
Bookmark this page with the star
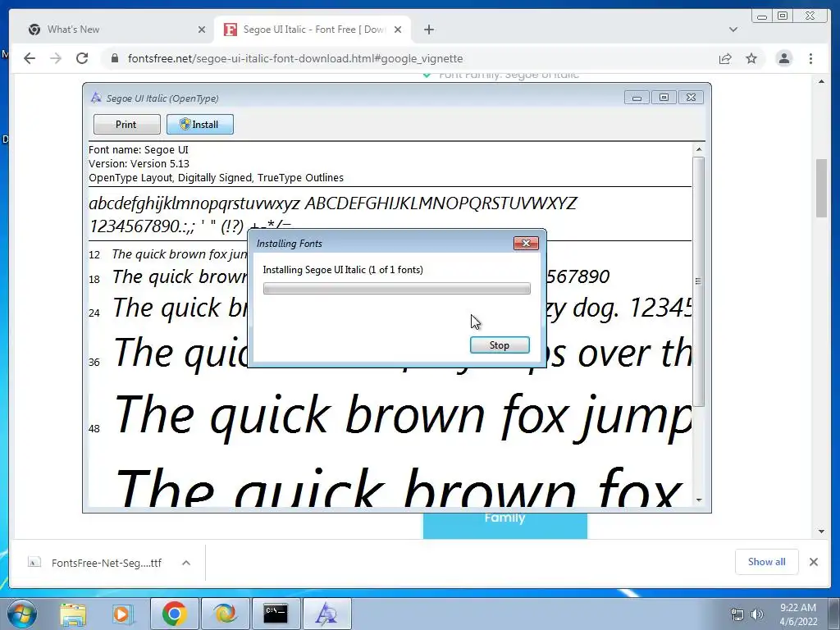pyautogui.click(x=751, y=58)
